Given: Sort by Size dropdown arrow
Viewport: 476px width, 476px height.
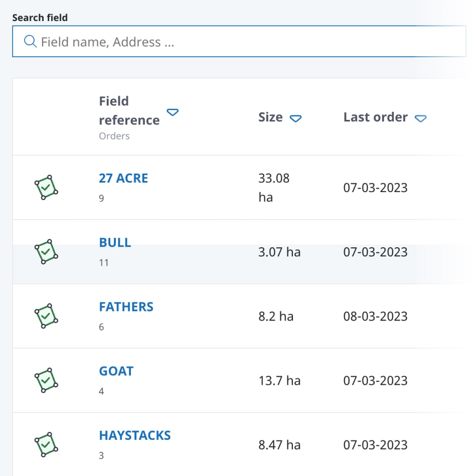Looking at the screenshot, I should pos(296,118).
